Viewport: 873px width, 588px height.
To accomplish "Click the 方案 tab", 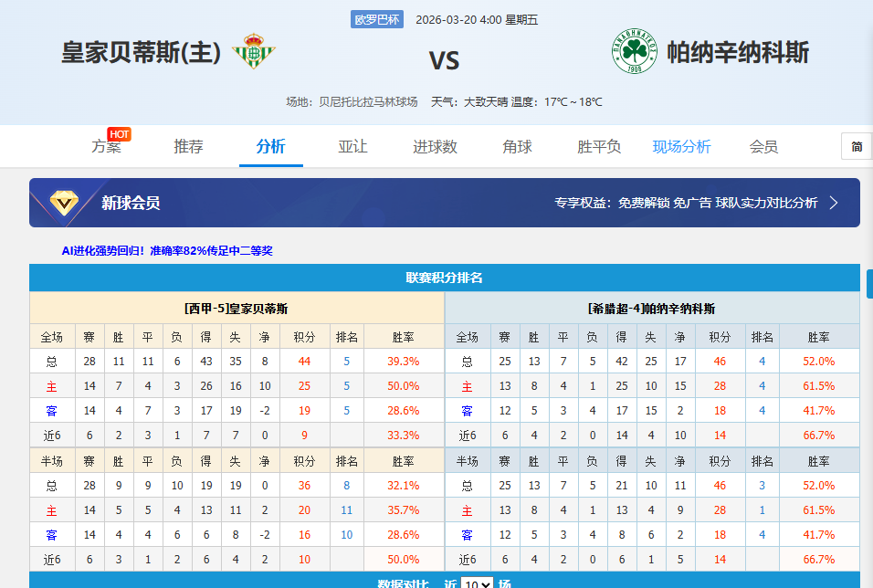I will coord(106,147).
